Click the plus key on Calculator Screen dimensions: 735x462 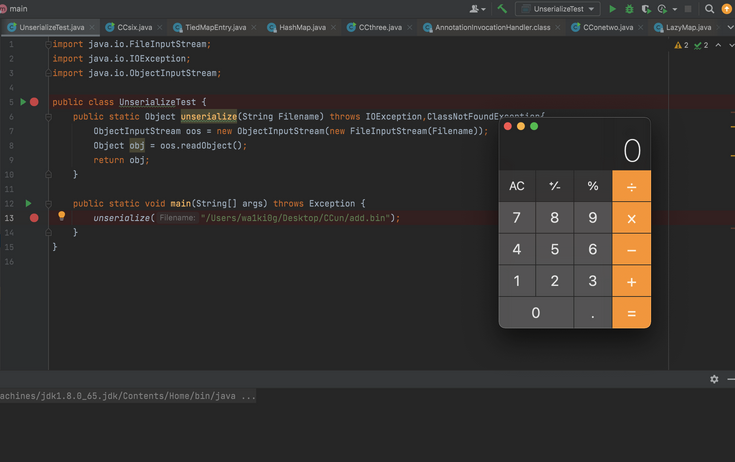pos(631,282)
